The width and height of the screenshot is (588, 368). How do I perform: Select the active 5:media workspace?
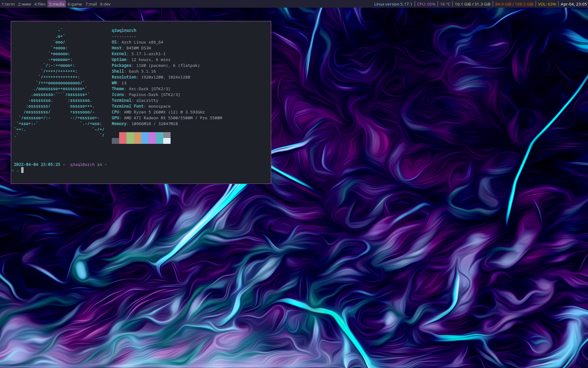pyautogui.click(x=57, y=4)
